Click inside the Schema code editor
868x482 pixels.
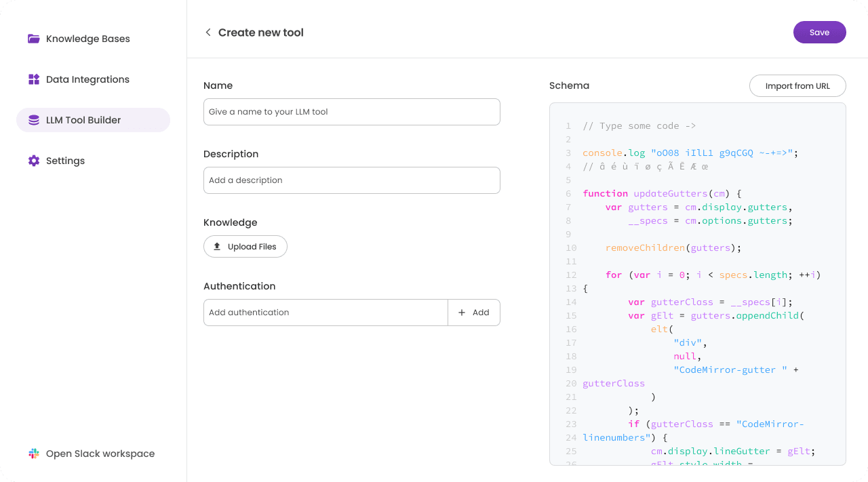point(697,285)
